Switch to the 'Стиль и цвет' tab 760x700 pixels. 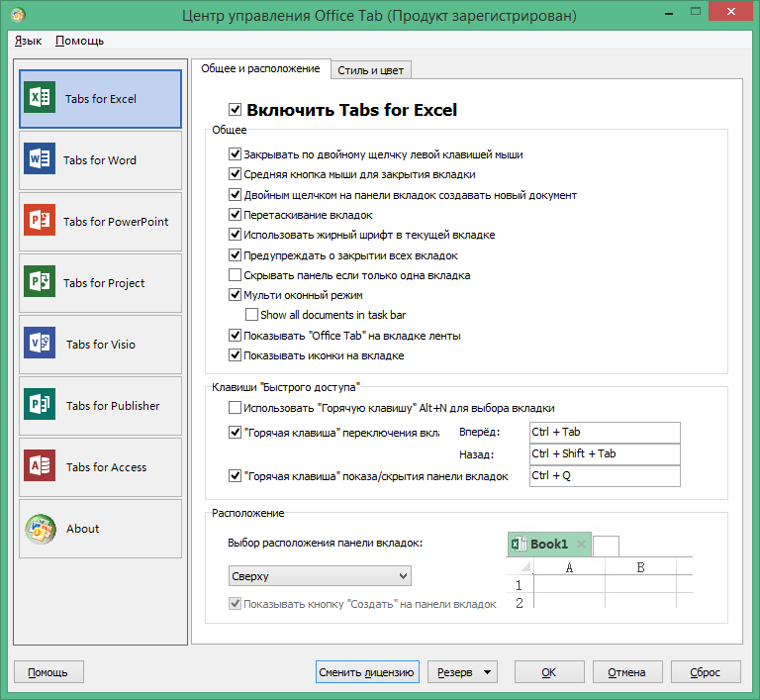coord(370,69)
